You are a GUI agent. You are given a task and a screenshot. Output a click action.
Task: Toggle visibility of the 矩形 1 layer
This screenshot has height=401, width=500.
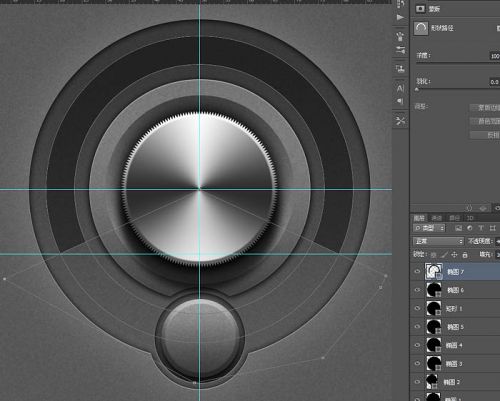417,308
